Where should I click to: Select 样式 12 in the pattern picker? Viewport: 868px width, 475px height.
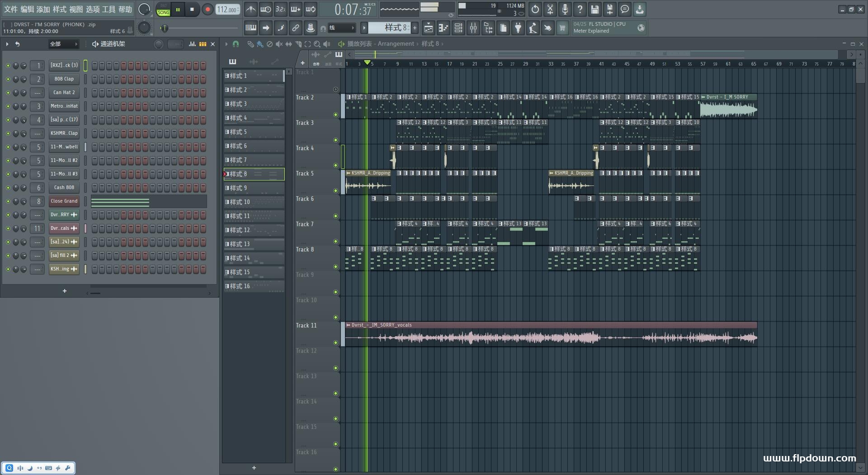(254, 230)
